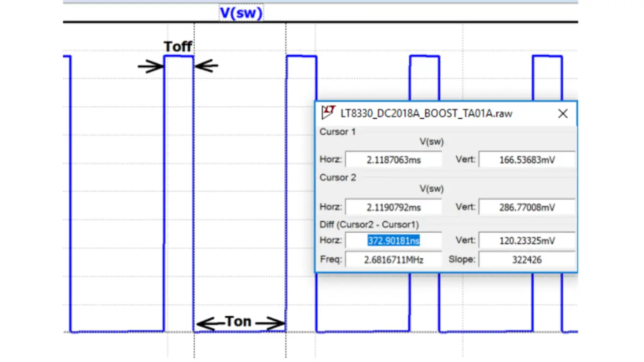
Task: Select the Freq field showing 2.6816711MHz
Action: (393, 259)
